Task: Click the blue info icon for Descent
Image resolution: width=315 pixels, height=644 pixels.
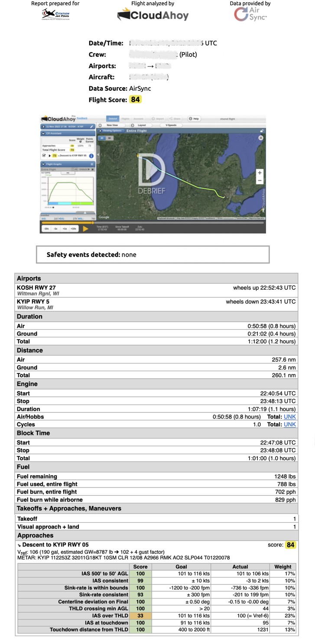Action: point(91,155)
